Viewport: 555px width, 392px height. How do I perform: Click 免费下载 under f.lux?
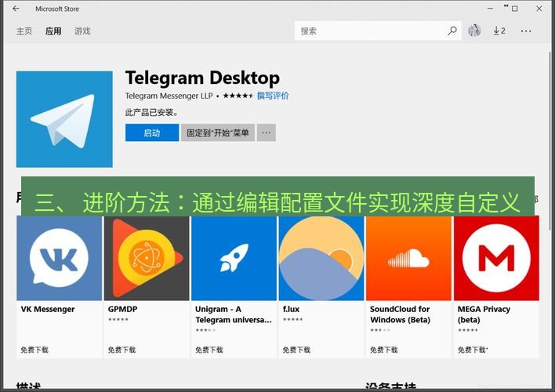click(x=296, y=350)
